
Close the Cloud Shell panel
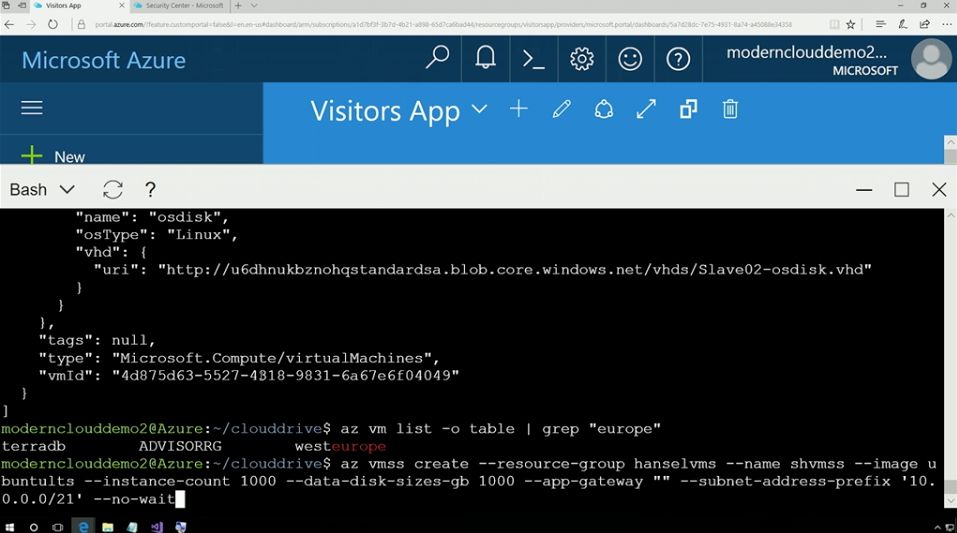(939, 190)
